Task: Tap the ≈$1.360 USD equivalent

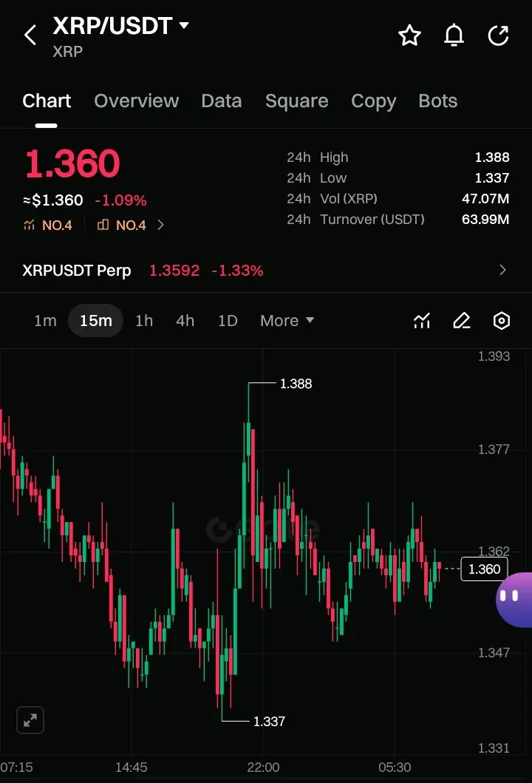Action: [x=53, y=200]
